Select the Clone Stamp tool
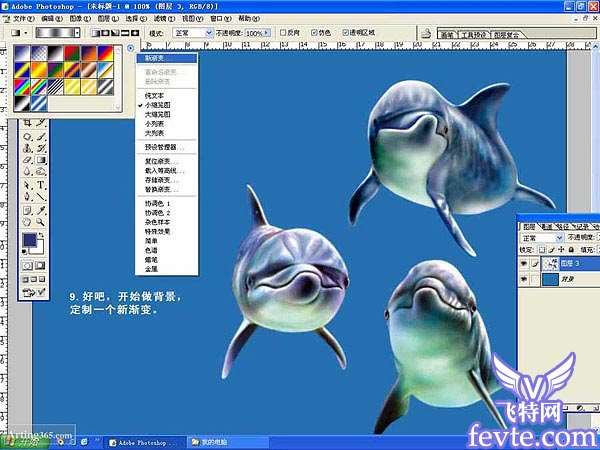600x450 pixels. [x=27, y=148]
